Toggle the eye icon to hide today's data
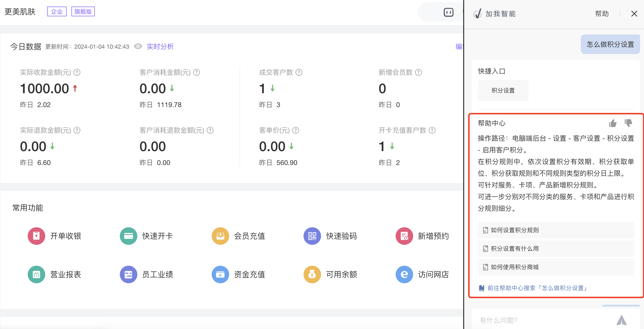The height and width of the screenshot is (329, 644). pyautogui.click(x=138, y=46)
